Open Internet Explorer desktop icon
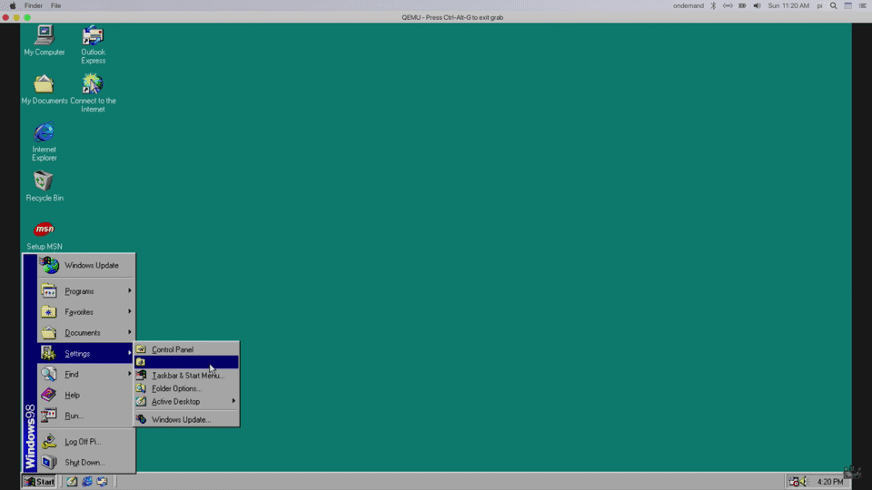The height and width of the screenshot is (490, 872). tap(44, 133)
